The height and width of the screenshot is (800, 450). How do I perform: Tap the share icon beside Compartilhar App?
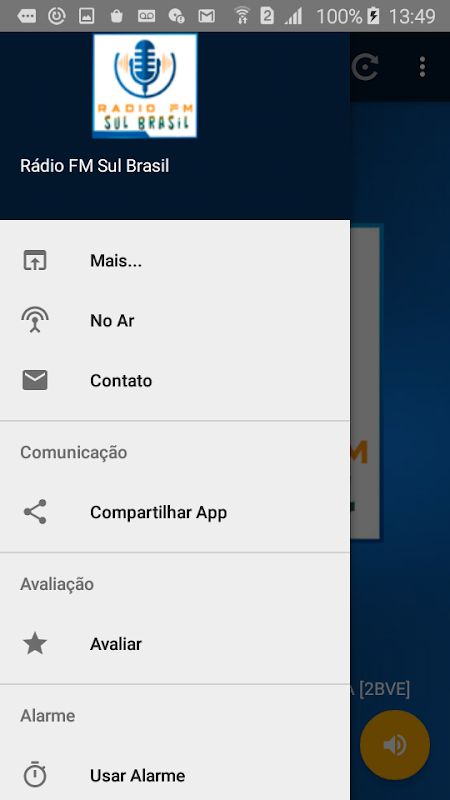(x=35, y=512)
